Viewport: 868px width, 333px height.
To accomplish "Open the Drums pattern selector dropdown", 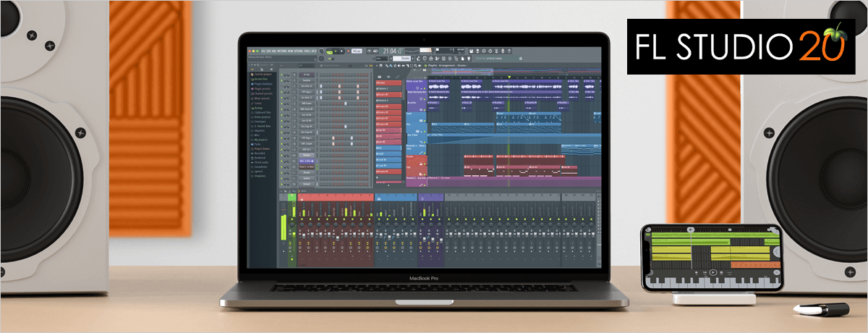I will [402, 59].
